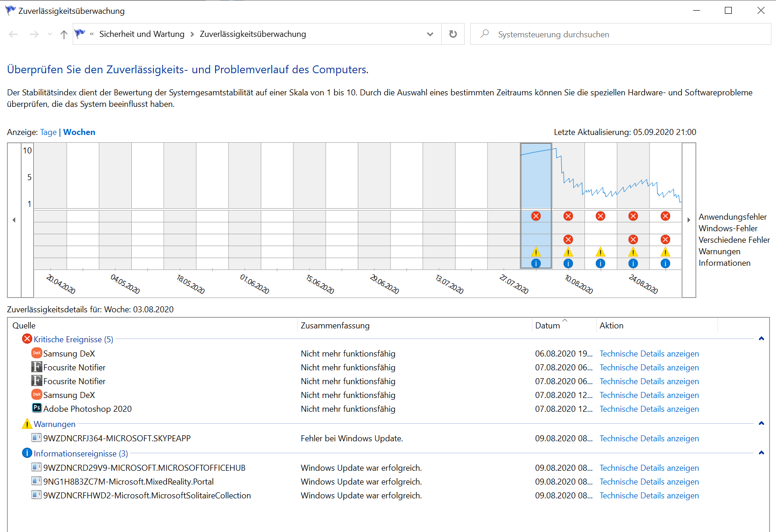Click the yellow icon beside the Warnungen group
The image size is (776, 532).
click(x=27, y=424)
